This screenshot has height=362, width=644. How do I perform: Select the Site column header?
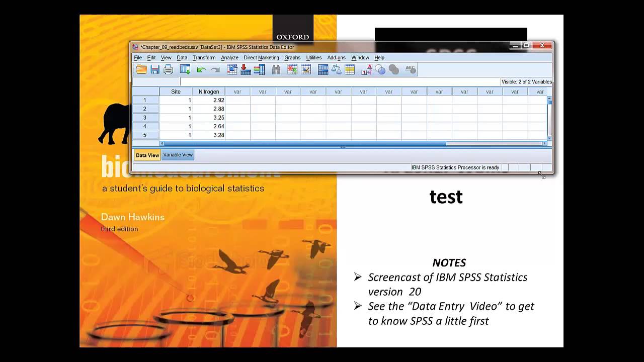(x=176, y=92)
